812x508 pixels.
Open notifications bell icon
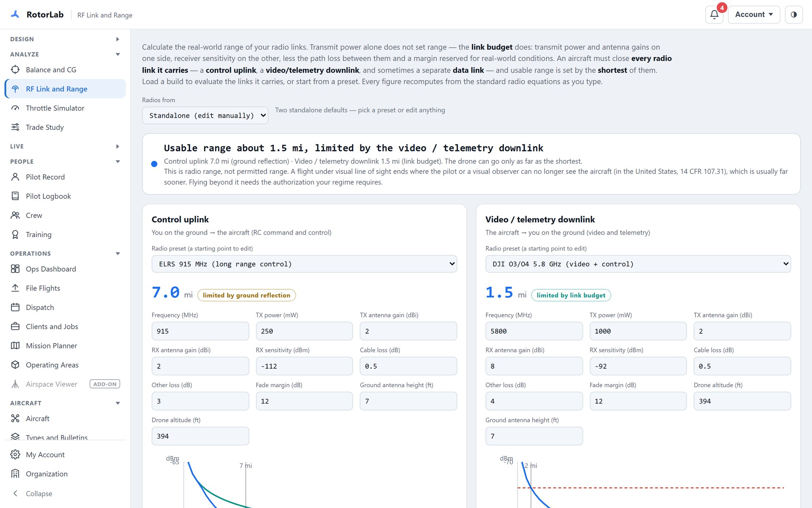tap(714, 15)
